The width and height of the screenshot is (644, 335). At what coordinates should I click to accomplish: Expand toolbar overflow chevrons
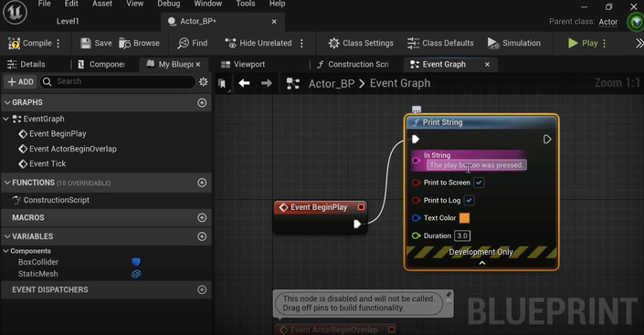point(639,43)
